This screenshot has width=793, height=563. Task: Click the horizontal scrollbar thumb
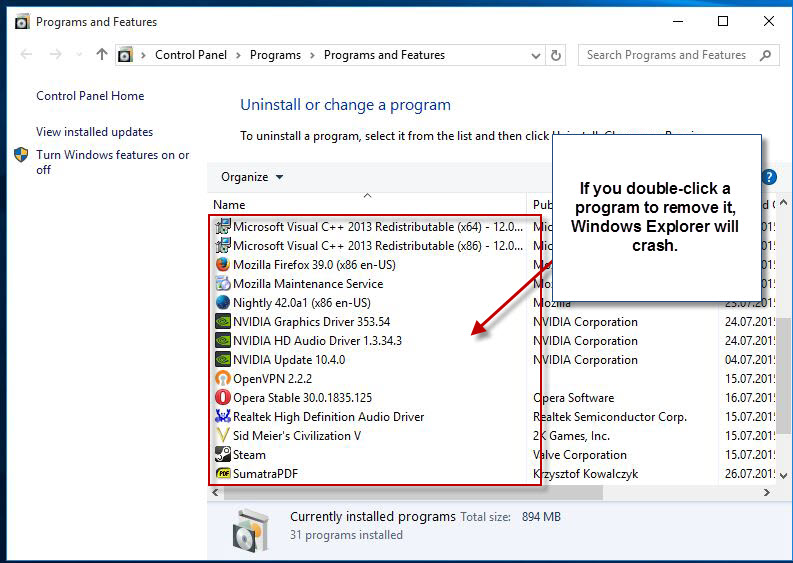tap(413, 492)
